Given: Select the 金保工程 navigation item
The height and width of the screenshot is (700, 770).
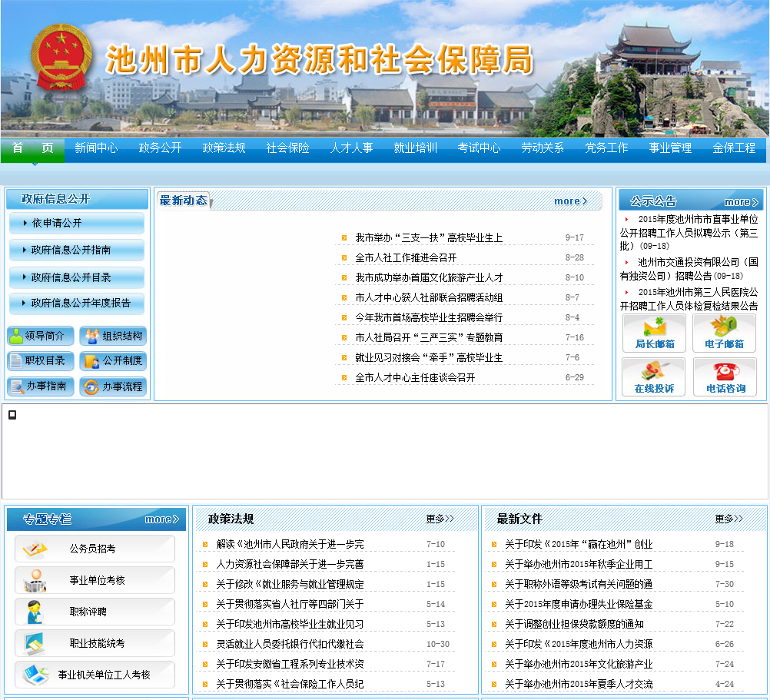Looking at the screenshot, I should point(734,148).
